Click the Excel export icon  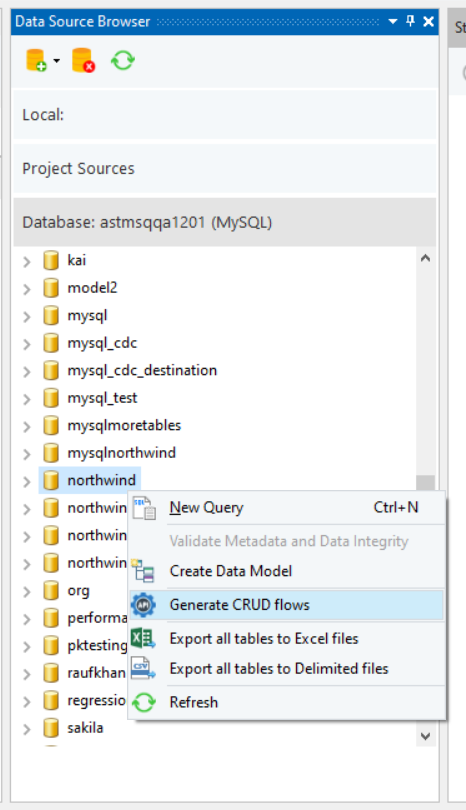pos(143,638)
